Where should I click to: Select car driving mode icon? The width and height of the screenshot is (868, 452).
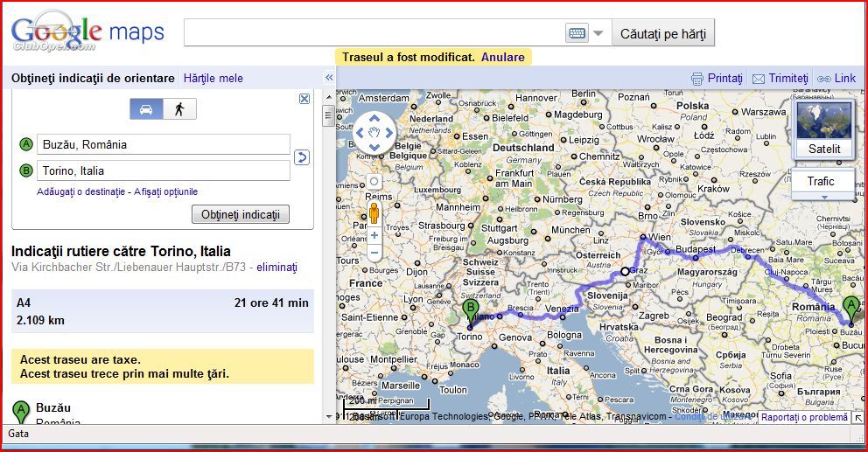(146, 109)
